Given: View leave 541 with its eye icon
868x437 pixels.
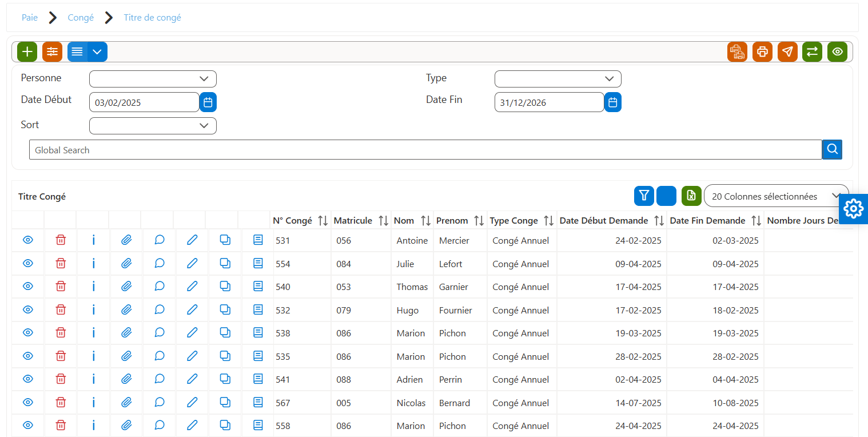Looking at the screenshot, I should (28, 379).
